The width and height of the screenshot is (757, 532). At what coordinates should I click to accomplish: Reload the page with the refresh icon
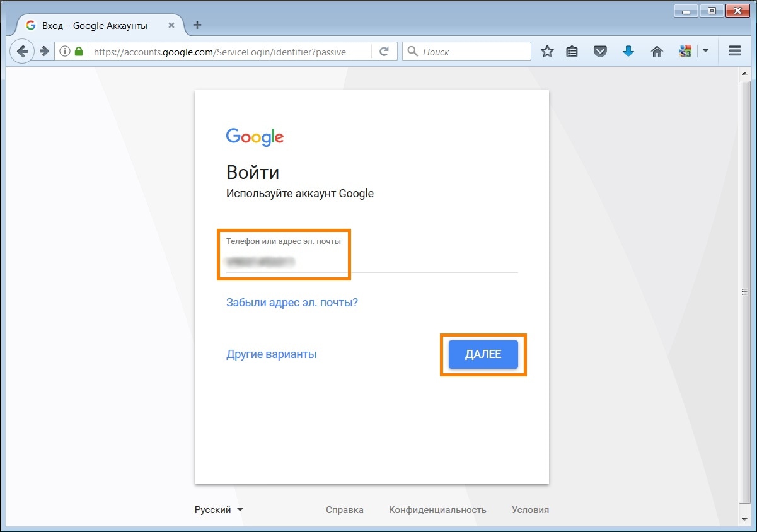tap(384, 52)
